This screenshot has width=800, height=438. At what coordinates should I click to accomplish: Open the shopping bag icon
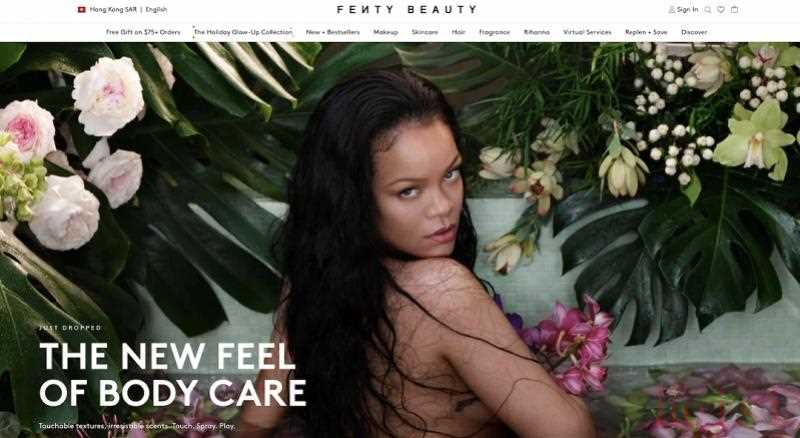click(734, 10)
